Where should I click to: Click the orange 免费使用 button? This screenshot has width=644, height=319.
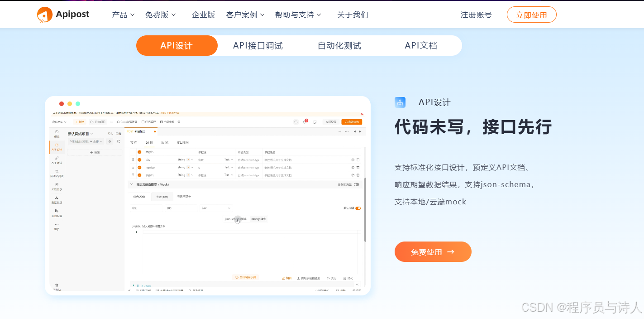[x=433, y=252]
